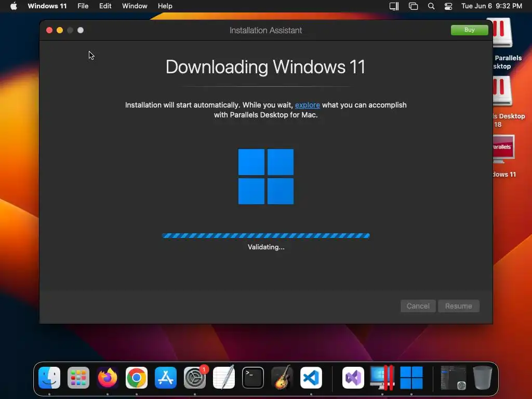This screenshot has height=399, width=532.
Task: Click the Downloading Windows 11 heading
Action: click(x=265, y=67)
